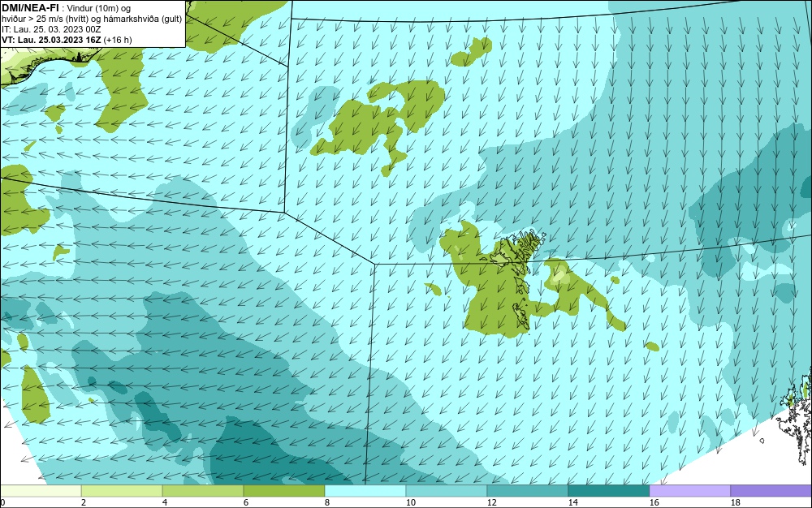This screenshot has width=812, height=508.
Task: Click the legend scale label '12'
Action: coord(491,502)
